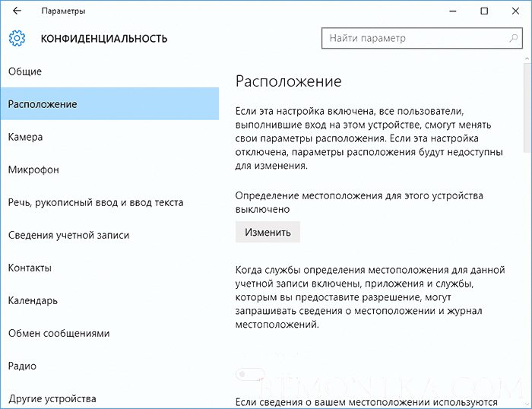
Task: Maximize the Параметры window
Action: pos(484,11)
